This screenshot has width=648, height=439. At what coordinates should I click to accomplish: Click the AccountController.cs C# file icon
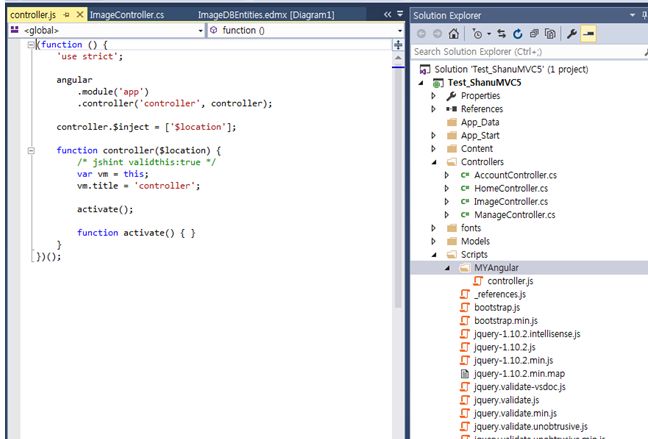[x=465, y=175]
